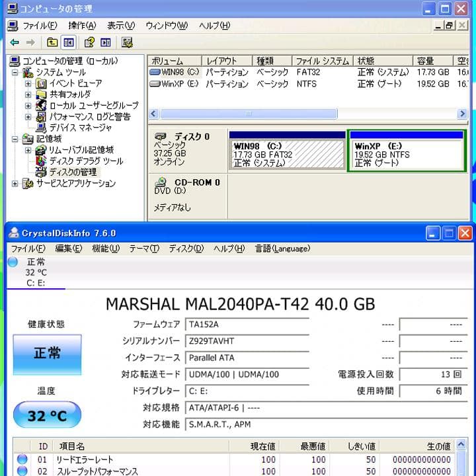Click left scroll arrow of volume list
This screenshot has width=476, height=476.
point(153,114)
